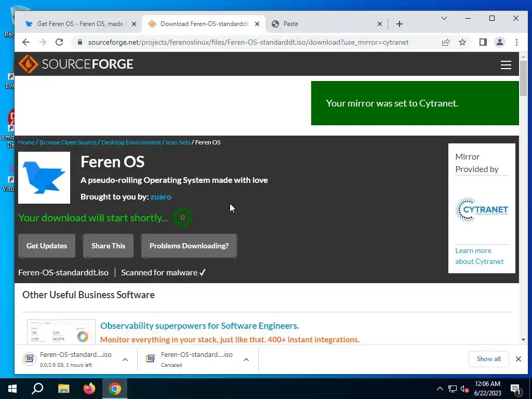Viewport: 532px width, 399px height.
Task: Click the forward navigation arrow
Action: tap(43, 42)
